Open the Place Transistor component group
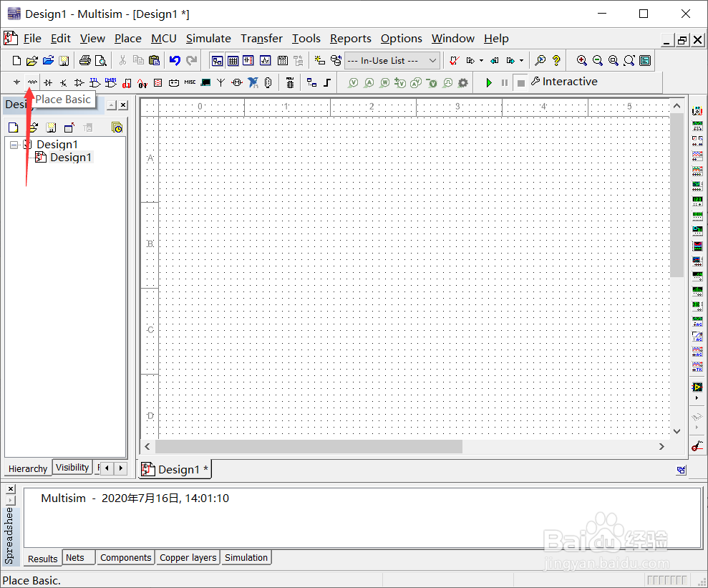The height and width of the screenshot is (588, 708). [x=64, y=82]
